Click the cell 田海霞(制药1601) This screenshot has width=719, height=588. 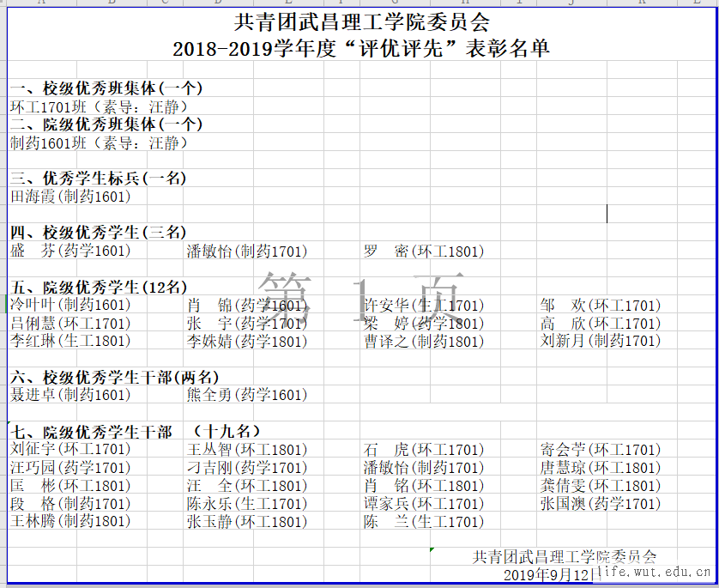point(70,197)
